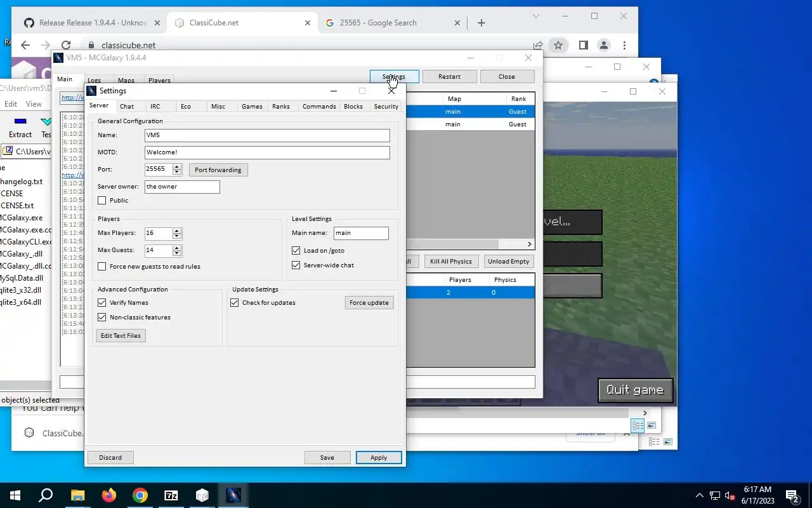Switch to MCGalaxy taskbar icon
This screenshot has width=812, height=508.
point(233,495)
